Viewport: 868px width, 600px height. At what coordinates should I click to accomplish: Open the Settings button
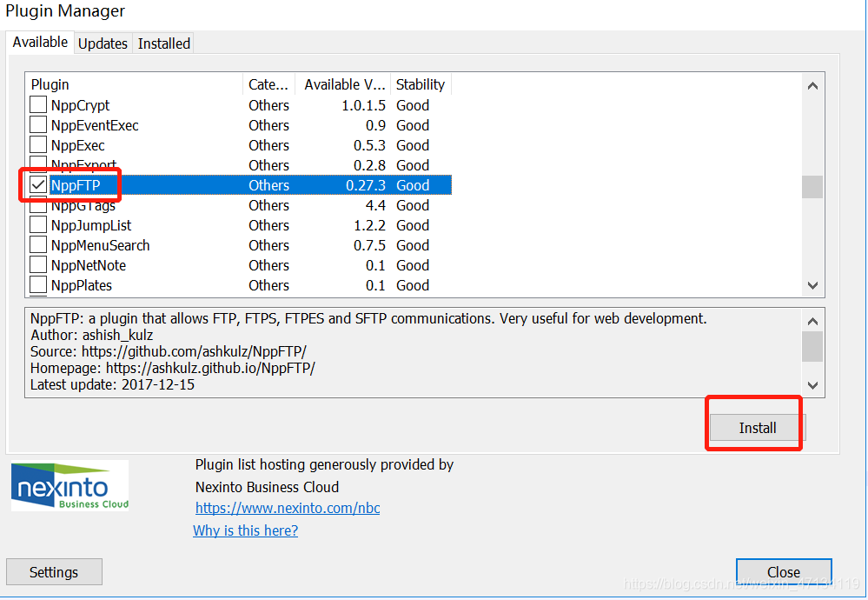point(54,572)
